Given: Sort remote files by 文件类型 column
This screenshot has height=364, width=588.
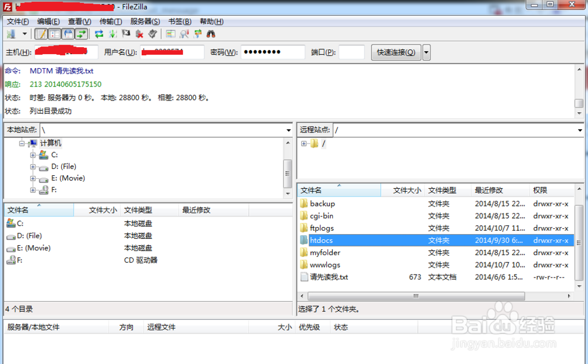Looking at the screenshot, I should (448, 191).
